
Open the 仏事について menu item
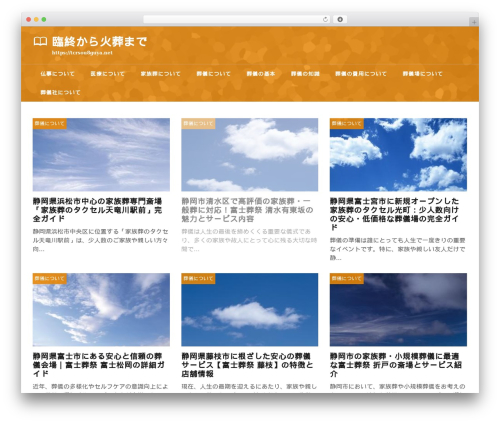pyautogui.click(x=57, y=74)
